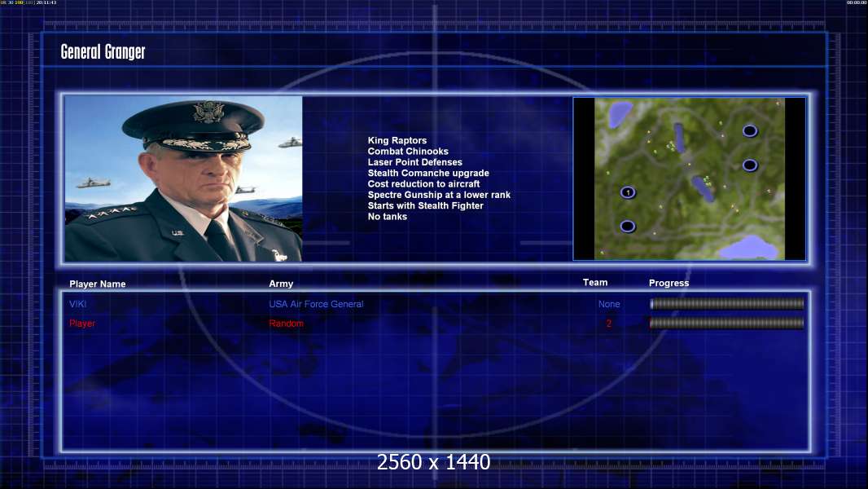Click 'USA Air Force General' army entry
This screenshot has width=868, height=489.
tap(316, 304)
